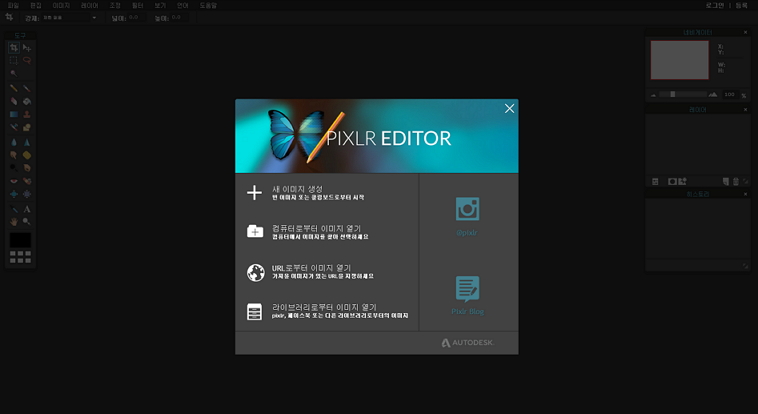Click the navigator preview thumbnail

679,60
